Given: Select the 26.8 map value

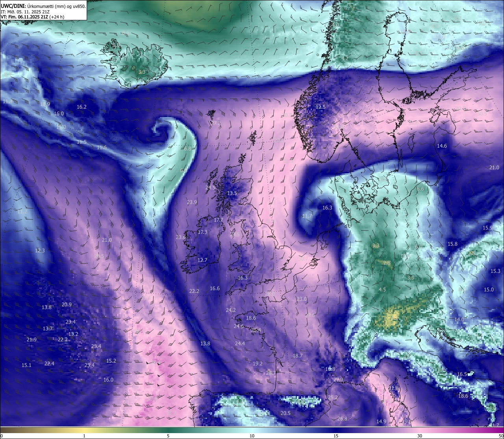Looking at the screenshot, I should coord(342,419).
